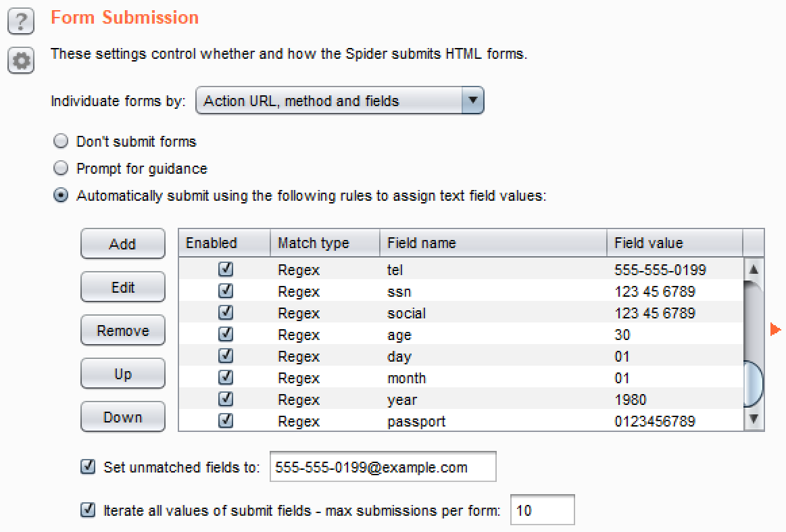
Task: Click the orange arrow right of the table
Action: point(775,330)
